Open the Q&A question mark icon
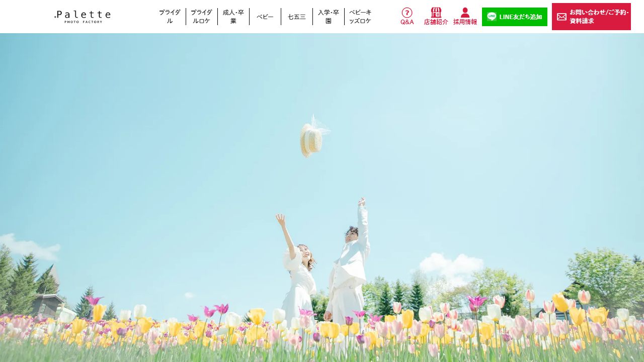 (x=407, y=13)
